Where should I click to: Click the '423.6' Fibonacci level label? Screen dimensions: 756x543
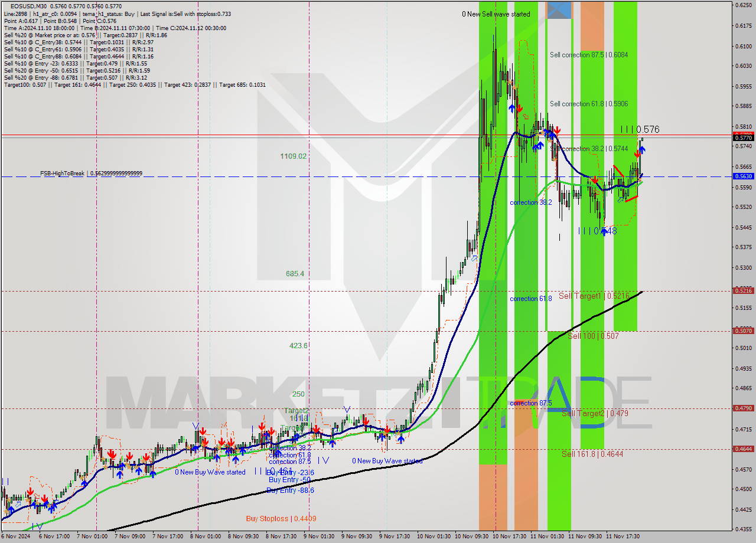pos(298,346)
